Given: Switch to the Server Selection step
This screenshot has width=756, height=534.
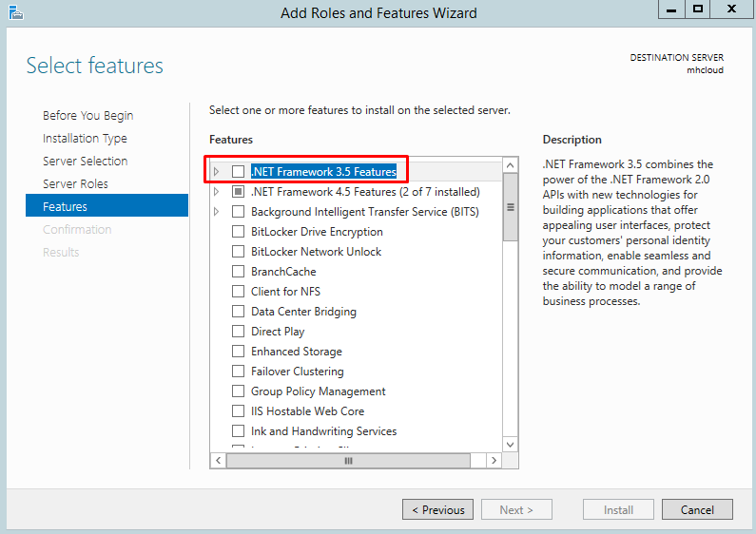Looking at the screenshot, I should coord(86,161).
